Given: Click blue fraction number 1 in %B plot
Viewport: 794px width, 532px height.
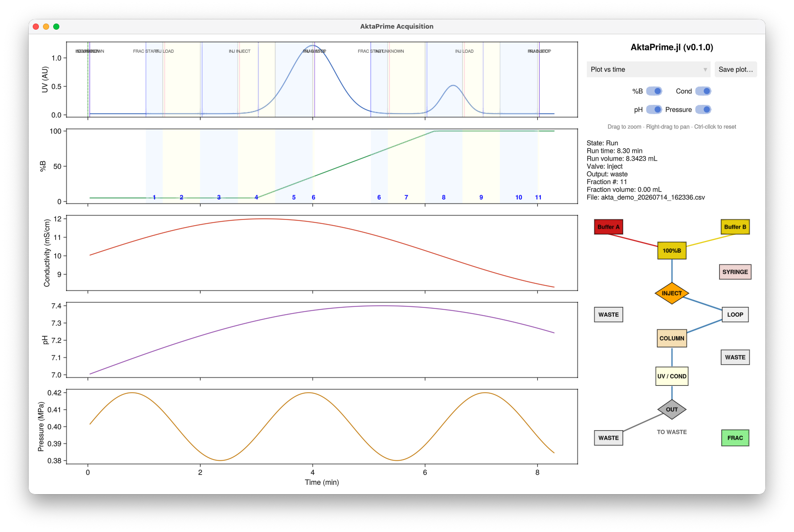Looking at the screenshot, I should tap(154, 197).
